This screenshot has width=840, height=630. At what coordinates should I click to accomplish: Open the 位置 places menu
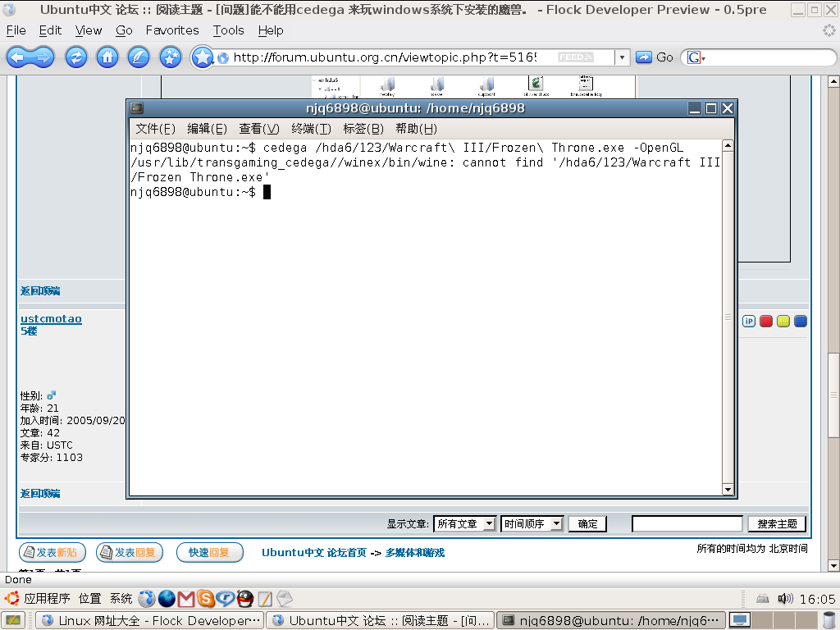pos(89,598)
